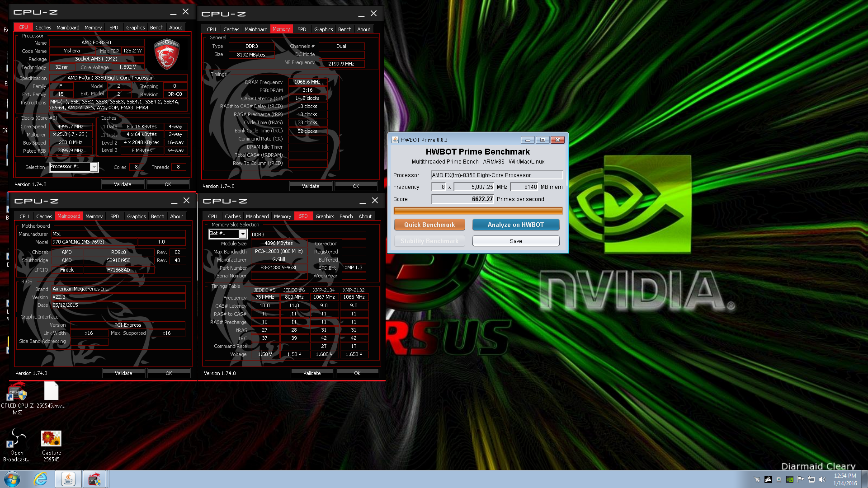This screenshot has height=488, width=868.
Task: Click Validate in the SPD window
Action: (x=312, y=373)
